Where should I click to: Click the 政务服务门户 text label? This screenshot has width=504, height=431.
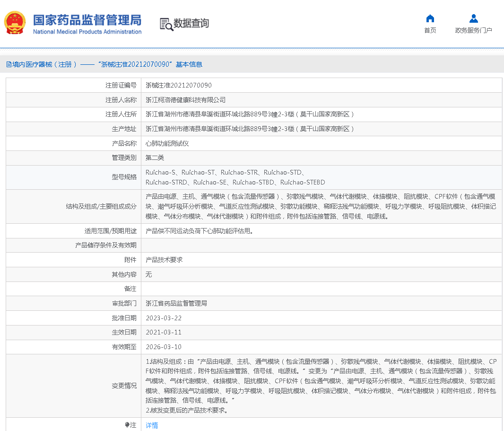click(473, 30)
